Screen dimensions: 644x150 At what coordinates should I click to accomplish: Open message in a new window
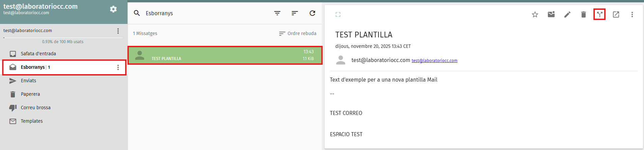pos(616,14)
